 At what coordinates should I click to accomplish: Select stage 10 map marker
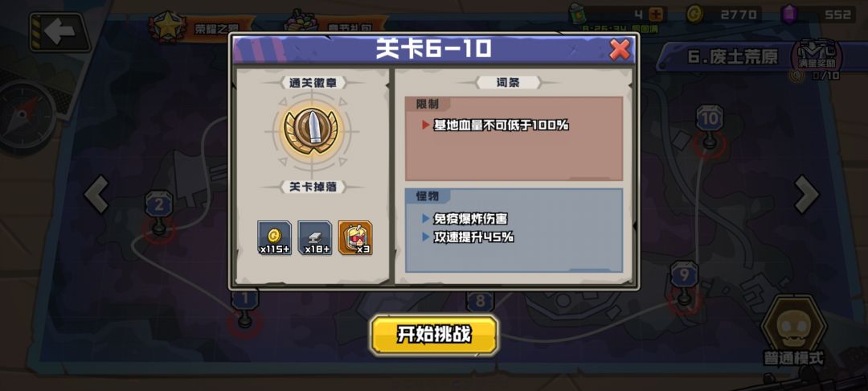[709, 128]
